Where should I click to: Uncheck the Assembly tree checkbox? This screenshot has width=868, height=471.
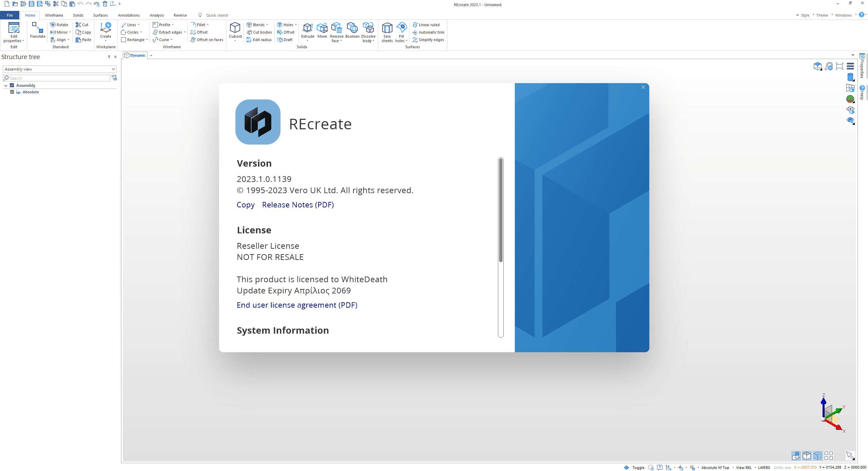click(x=12, y=86)
